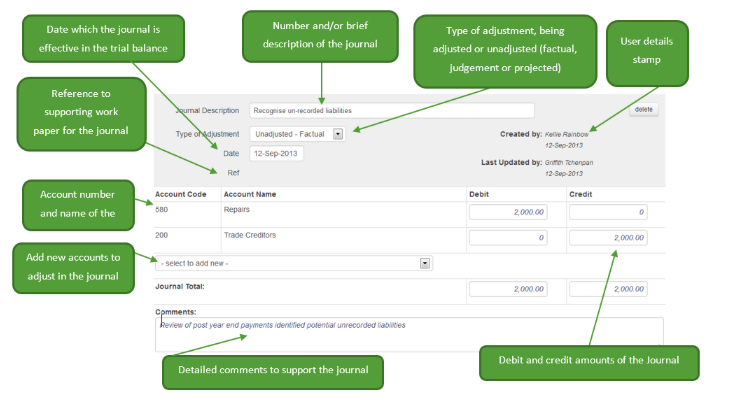Click the Trade Creditors account name
Viewport: 737px width, 404px height.
pyautogui.click(x=249, y=235)
